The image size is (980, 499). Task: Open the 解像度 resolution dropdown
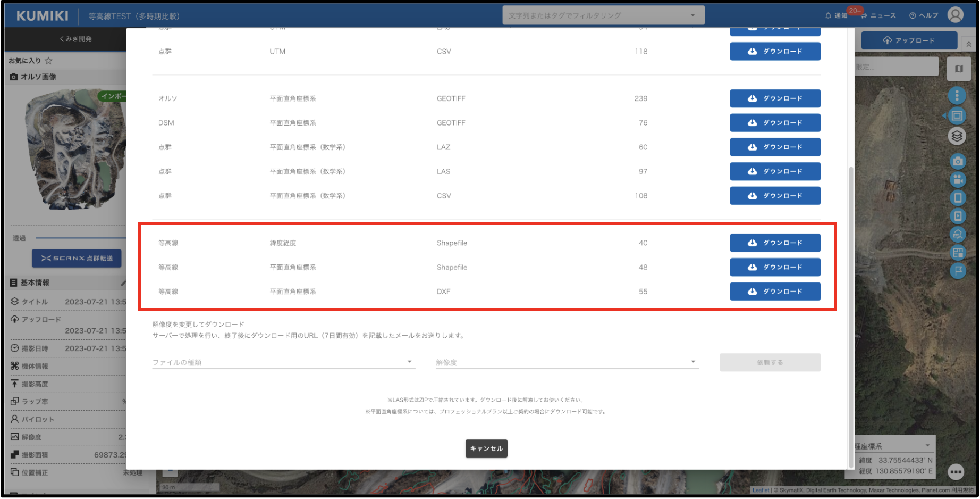tap(692, 361)
